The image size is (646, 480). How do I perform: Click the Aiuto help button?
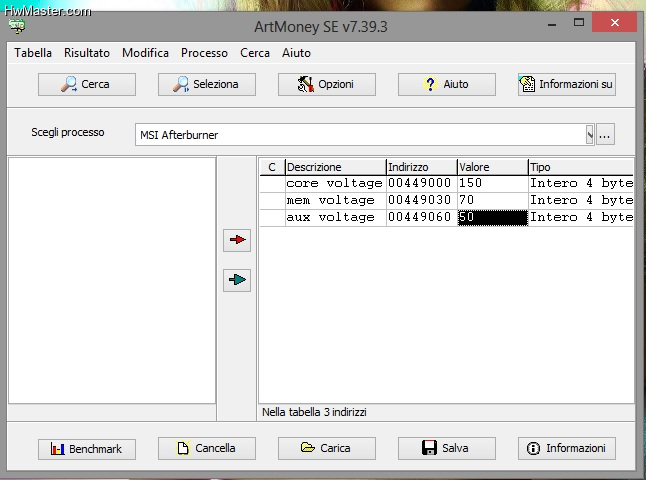coord(447,84)
